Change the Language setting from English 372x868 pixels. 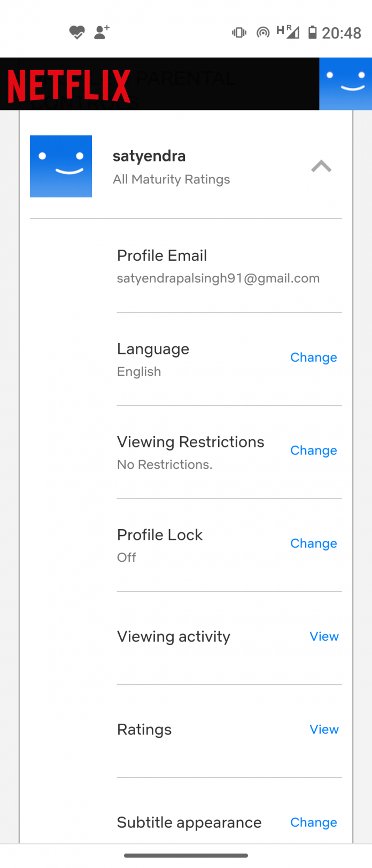(x=314, y=357)
